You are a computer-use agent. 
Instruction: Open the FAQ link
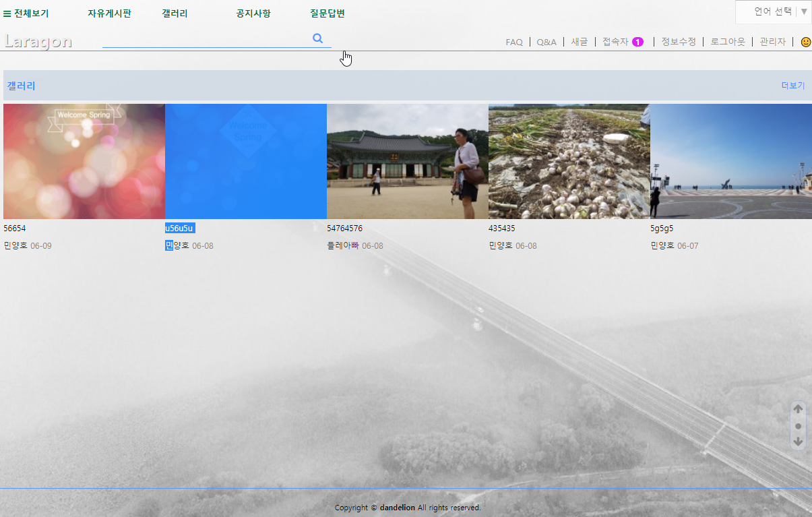pos(514,42)
